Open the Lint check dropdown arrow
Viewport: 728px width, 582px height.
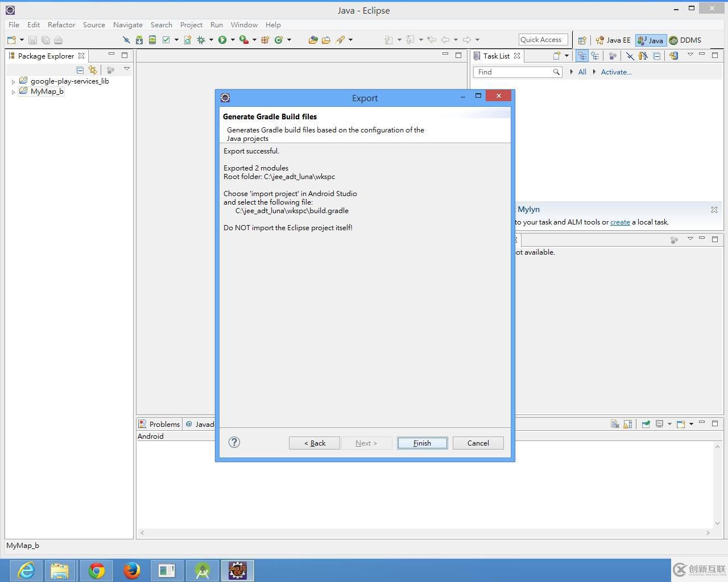tap(176, 40)
